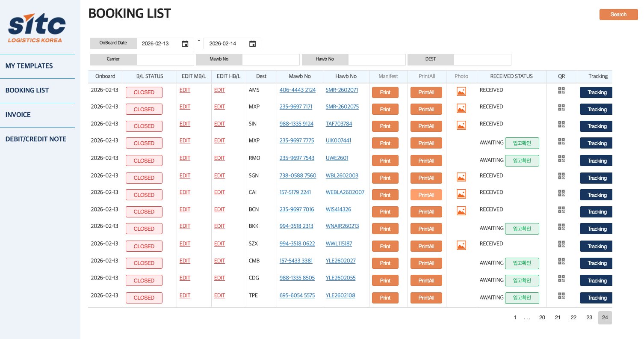Open DEBIT/CREDIT NOTE menu item
Screen dimensions: 644x339
point(36,139)
